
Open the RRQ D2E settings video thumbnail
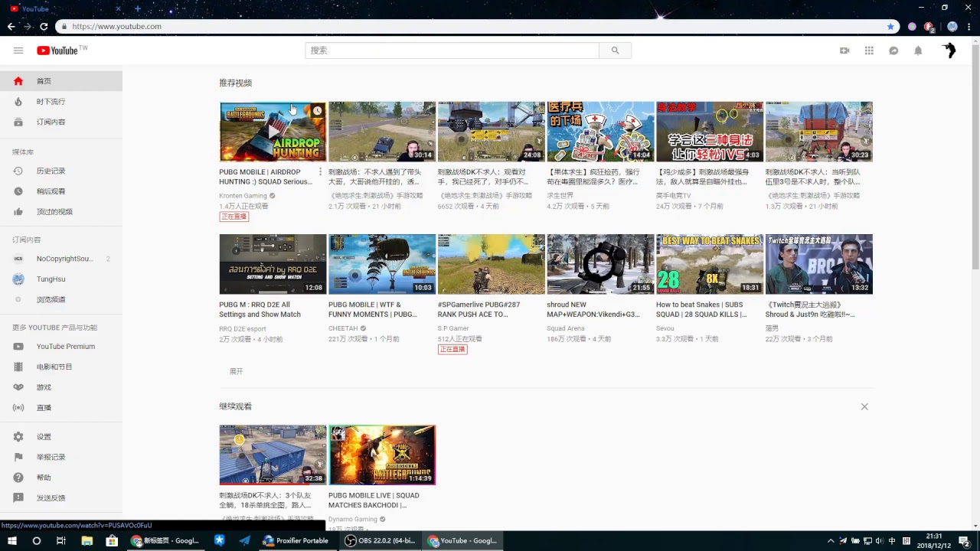pyautogui.click(x=273, y=264)
